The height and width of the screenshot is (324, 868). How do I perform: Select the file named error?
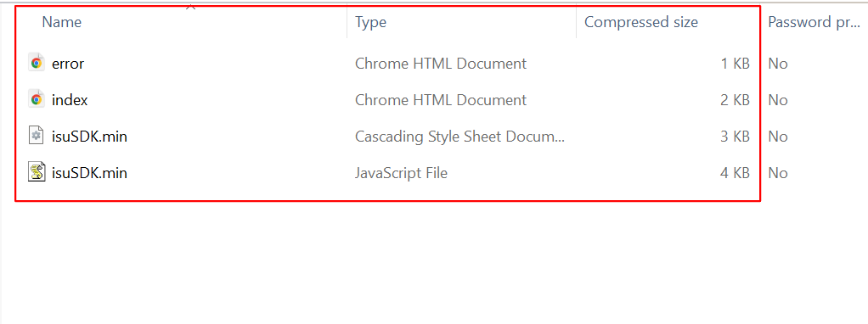(x=68, y=64)
